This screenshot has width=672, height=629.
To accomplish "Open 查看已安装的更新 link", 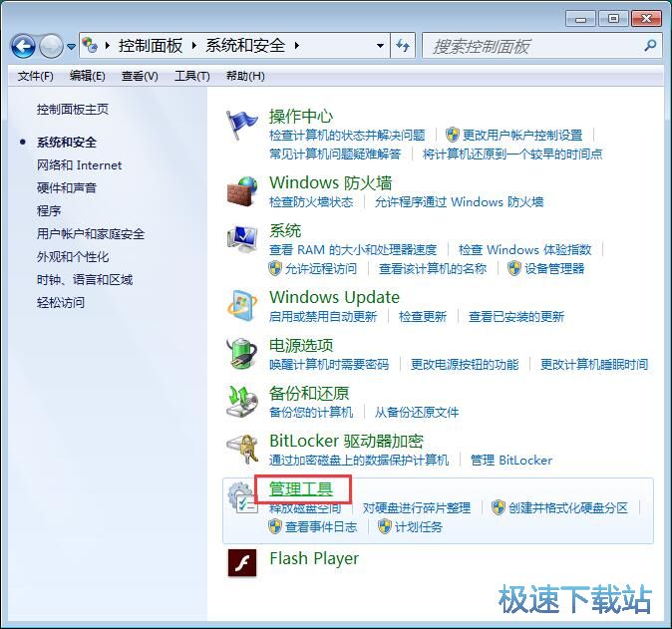I will 516,317.
